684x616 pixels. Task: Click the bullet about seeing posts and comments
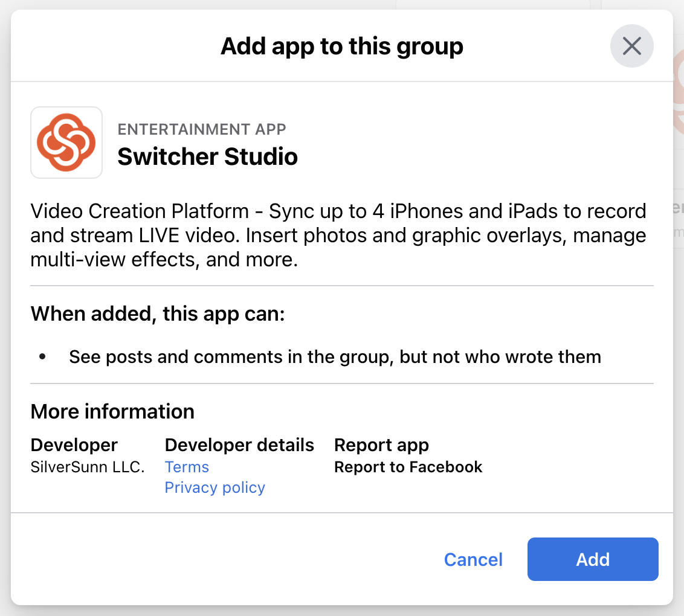click(x=335, y=356)
